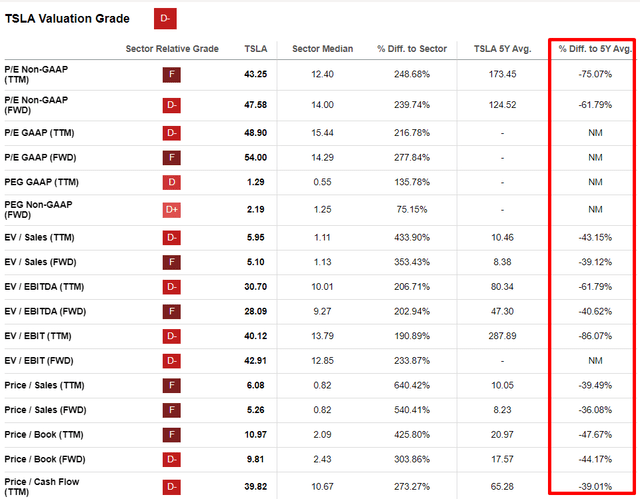
Task: Click the sector median value 12.40
Action: tap(322, 74)
